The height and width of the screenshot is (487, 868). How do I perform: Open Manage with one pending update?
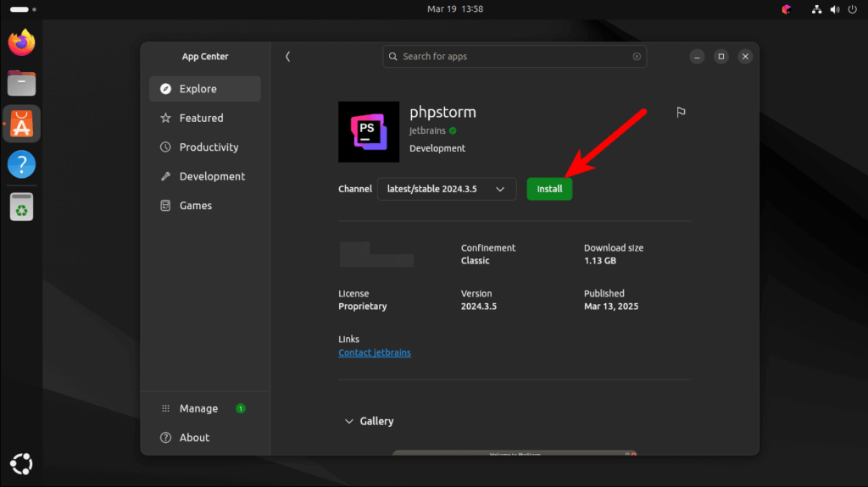pyautogui.click(x=205, y=408)
